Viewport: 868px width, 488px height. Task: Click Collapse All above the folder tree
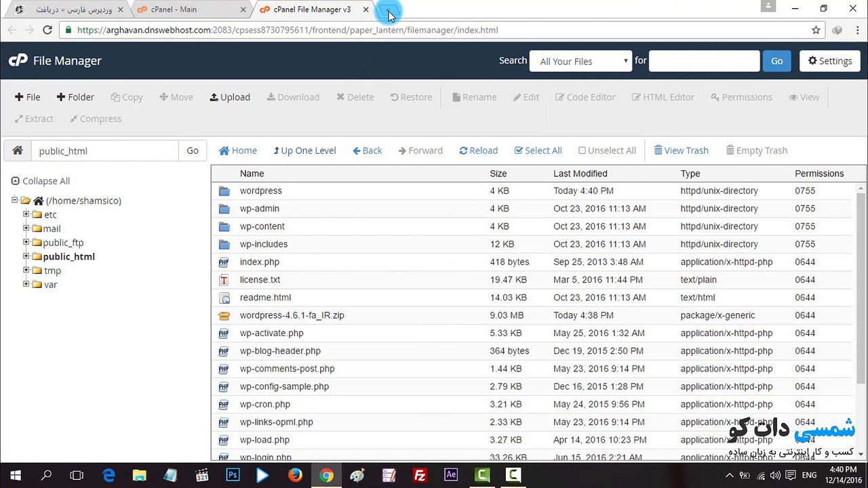tap(41, 181)
